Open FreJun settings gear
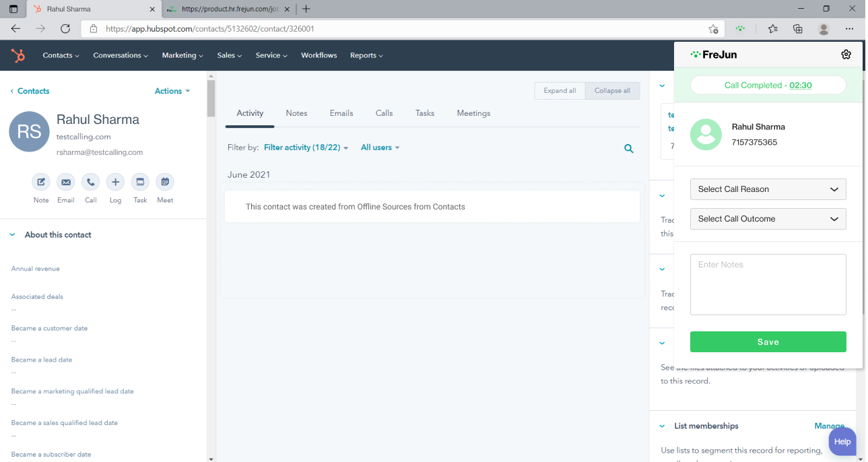This screenshot has width=868, height=462. click(x=846, y=55)
